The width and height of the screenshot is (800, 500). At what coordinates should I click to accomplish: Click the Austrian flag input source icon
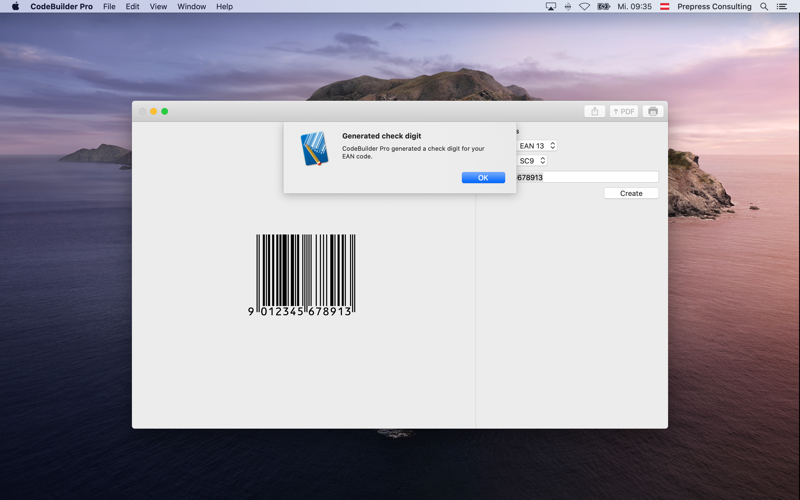[x=664, y=7]
